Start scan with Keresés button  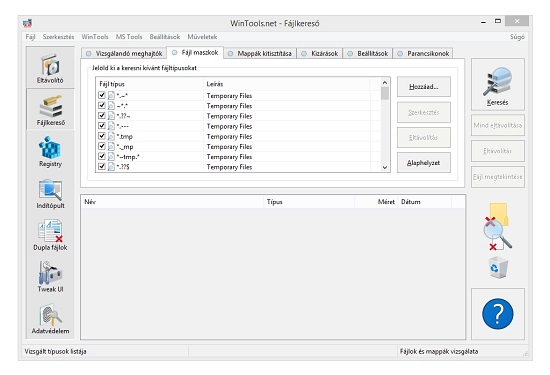coord(497,85)
